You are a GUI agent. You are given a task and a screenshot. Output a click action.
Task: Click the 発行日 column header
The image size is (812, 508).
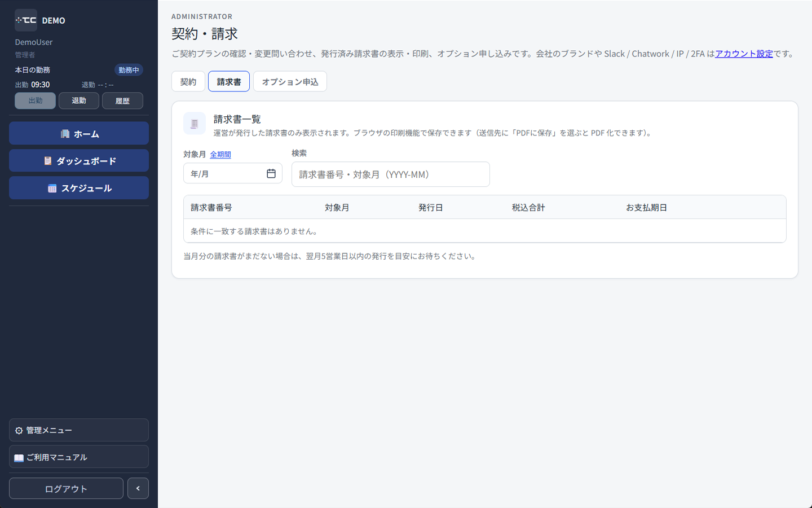[x=431, y=208]
